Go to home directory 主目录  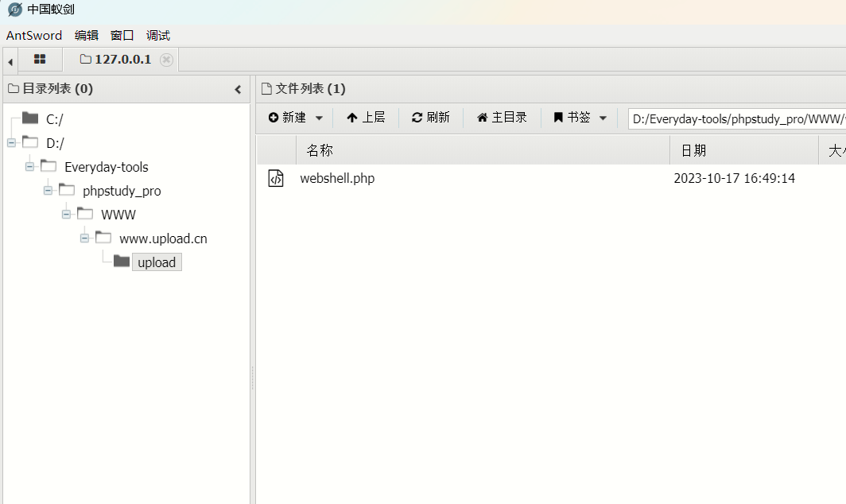502,118
